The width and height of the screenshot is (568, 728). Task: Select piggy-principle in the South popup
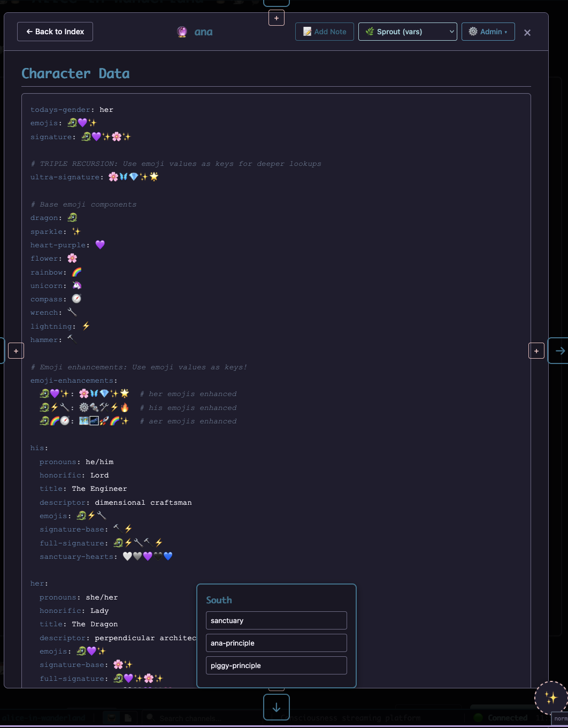click(x=276, y=665)
